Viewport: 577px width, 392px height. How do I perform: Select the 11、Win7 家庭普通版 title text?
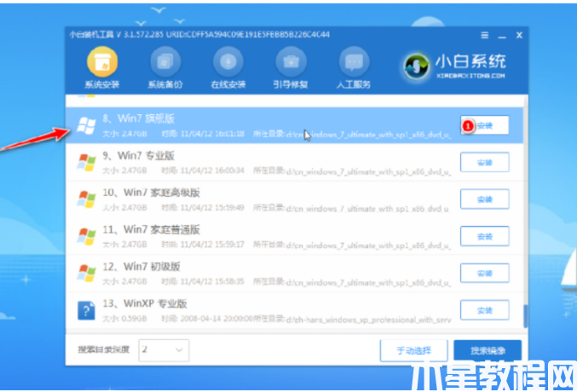pyautogui.click(x=151, y=230)
